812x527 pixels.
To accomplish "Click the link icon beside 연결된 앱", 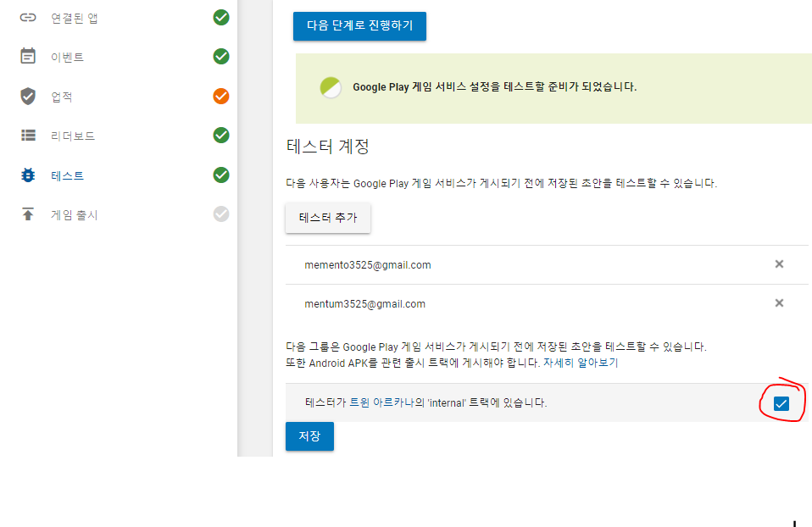I will 28,18.
